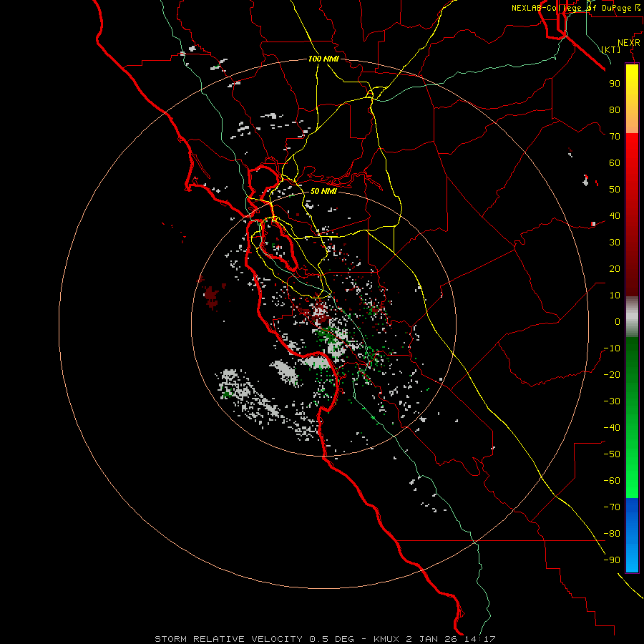Click the positive 20 scale value
Screen dimensions: 644x644
tap(615, 269)
